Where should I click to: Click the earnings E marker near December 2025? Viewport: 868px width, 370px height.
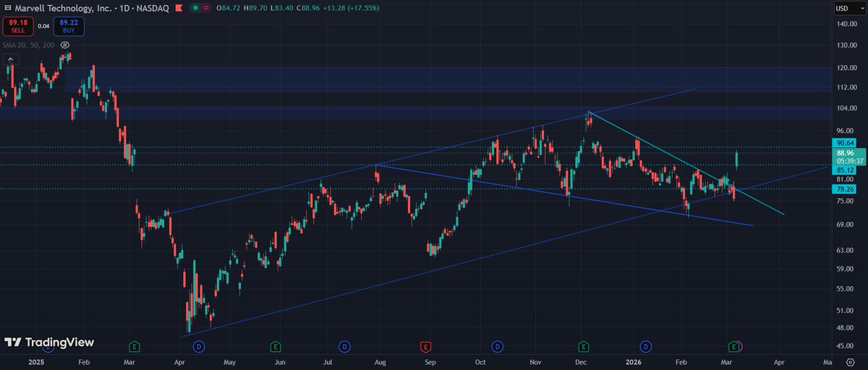tap(584, 347)
